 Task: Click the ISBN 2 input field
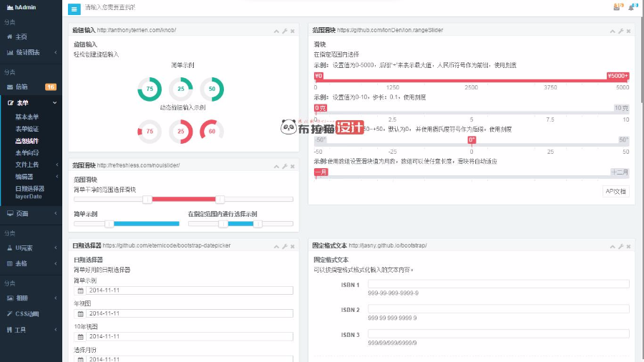[499, 309]
